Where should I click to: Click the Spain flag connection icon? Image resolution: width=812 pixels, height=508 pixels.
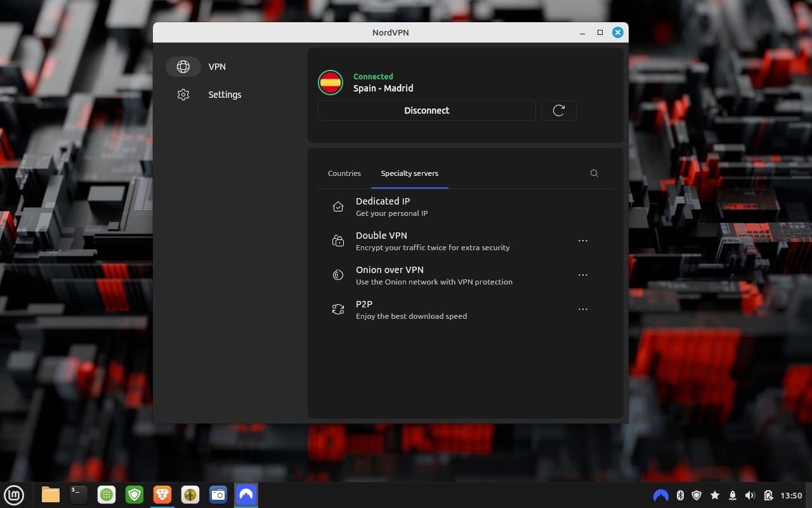pos(331,83)
